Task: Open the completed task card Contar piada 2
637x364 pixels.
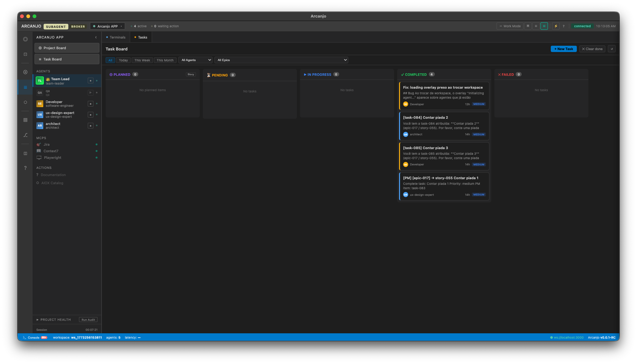Action: 444,126
